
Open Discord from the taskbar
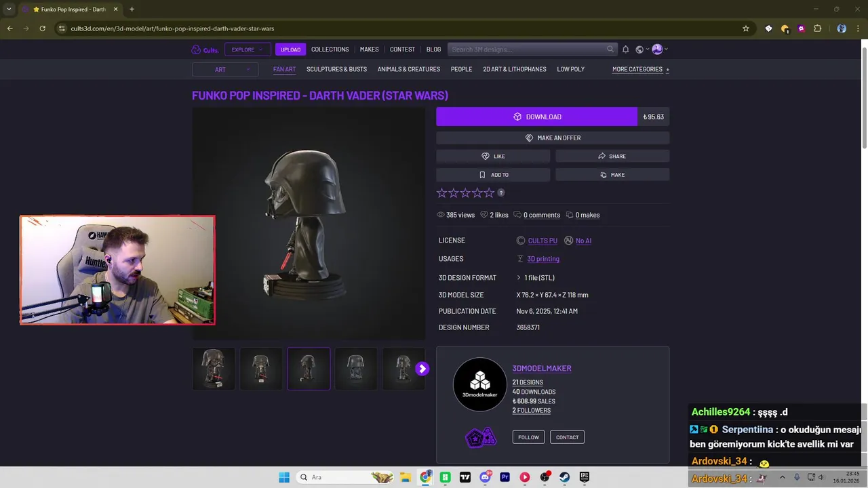[x=485, y=477]
